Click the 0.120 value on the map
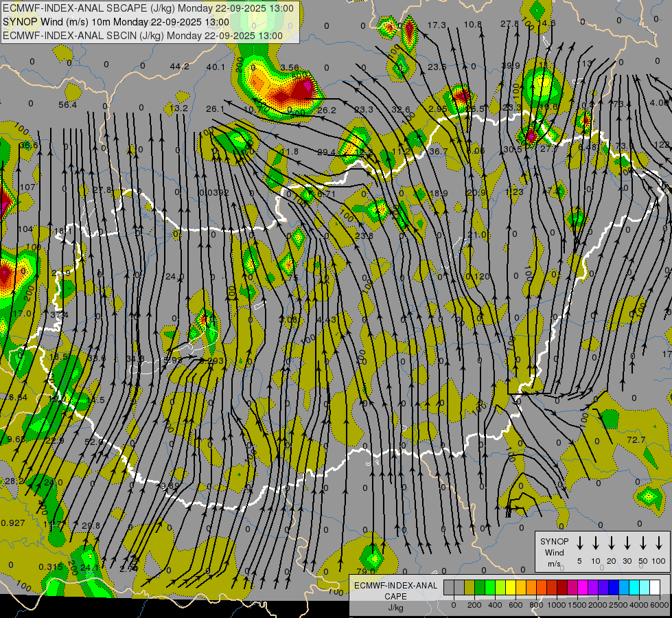672x618 pixels. tap(478, 276)
